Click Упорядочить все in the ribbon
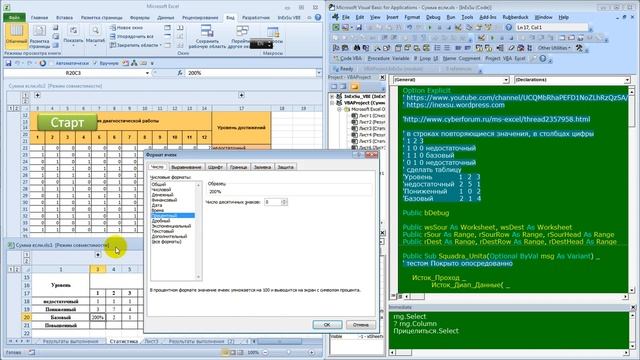The image size is (640, 360). pyautogui.click(x=131, y=36)
